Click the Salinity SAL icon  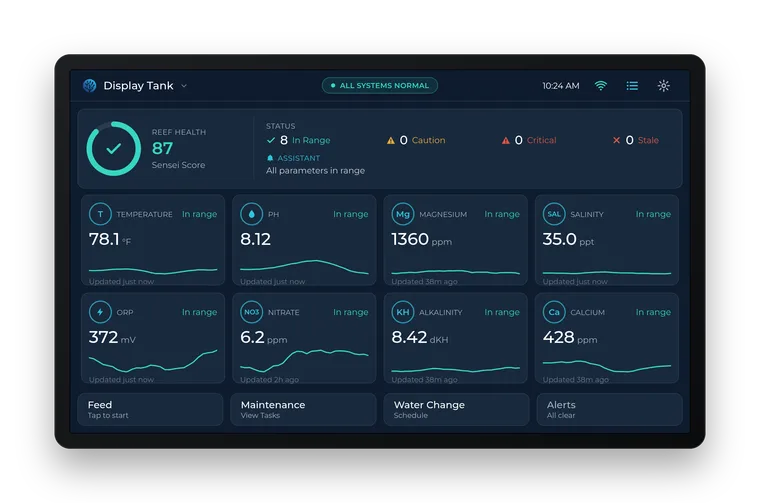point(554,214)
